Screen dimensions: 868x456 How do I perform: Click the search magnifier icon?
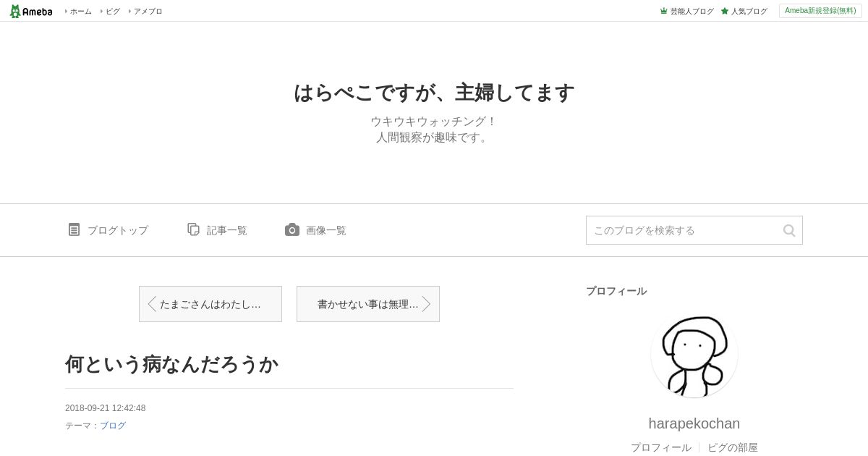point(789,230)
